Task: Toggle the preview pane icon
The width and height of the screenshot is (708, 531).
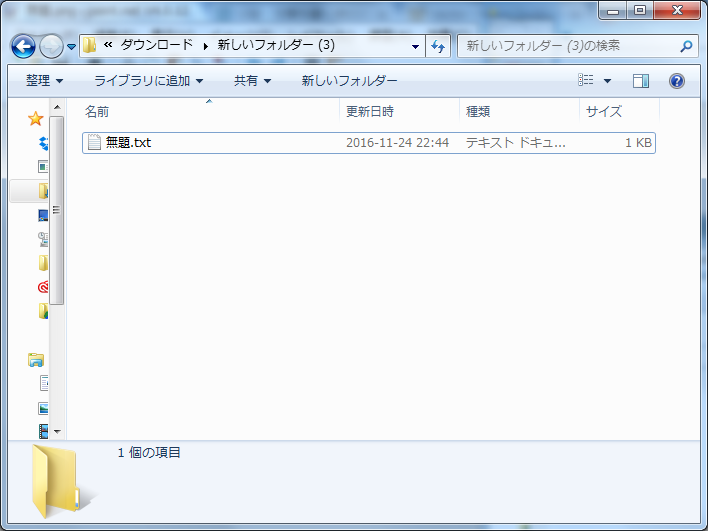Action: [x=641, y=81]
